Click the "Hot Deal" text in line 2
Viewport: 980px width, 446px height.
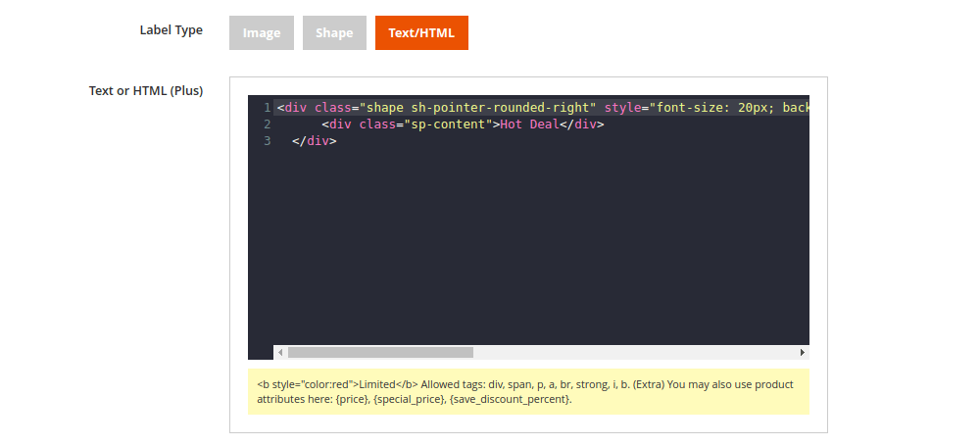click(529, 124)
